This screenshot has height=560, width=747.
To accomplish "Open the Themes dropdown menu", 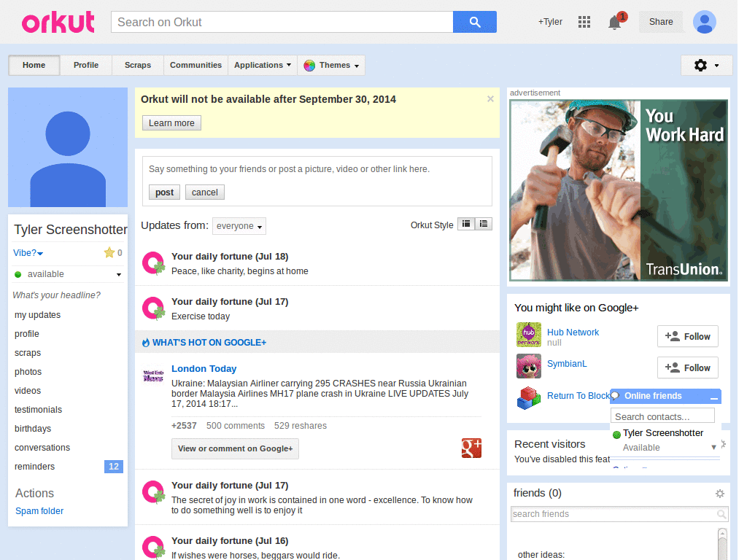I will (332, 65).
